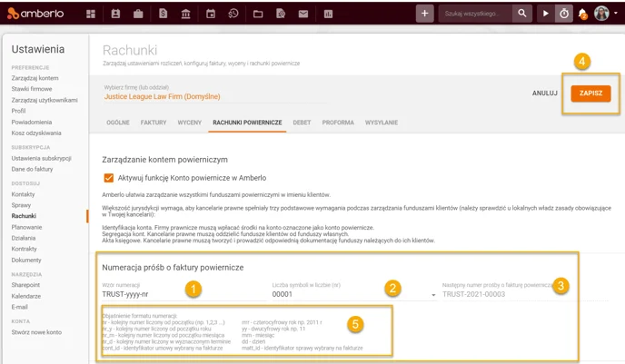This screenshot has height=364, width=625.
Task: Open the mail envelope icon
Action: pos(303,14)
